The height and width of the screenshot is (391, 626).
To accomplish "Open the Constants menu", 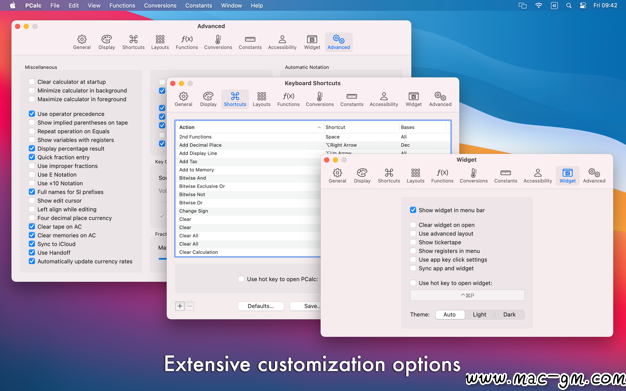I will tap(198, 6).
